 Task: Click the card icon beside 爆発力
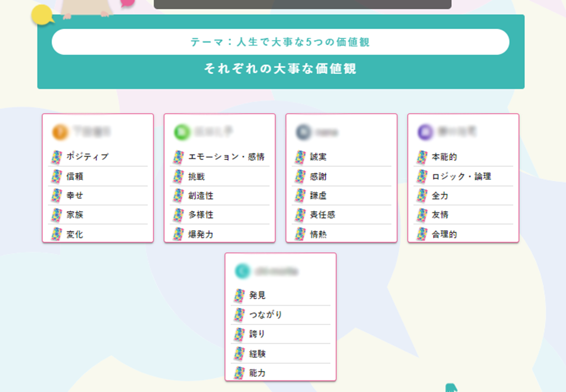tap(178, 234)
